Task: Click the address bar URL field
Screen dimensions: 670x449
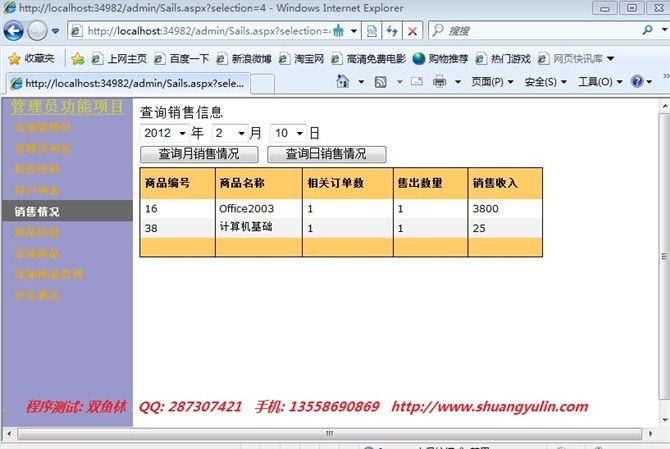Action: click(x=209, y=31)
